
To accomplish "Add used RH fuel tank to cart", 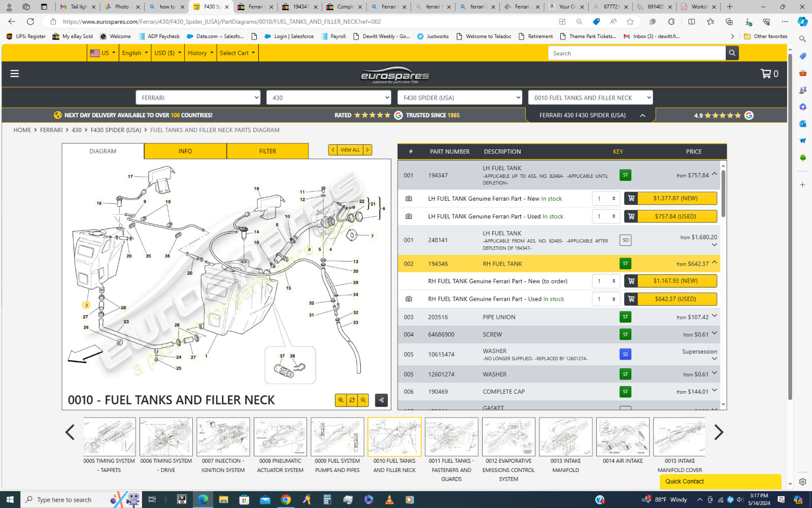I will (631, 299).
